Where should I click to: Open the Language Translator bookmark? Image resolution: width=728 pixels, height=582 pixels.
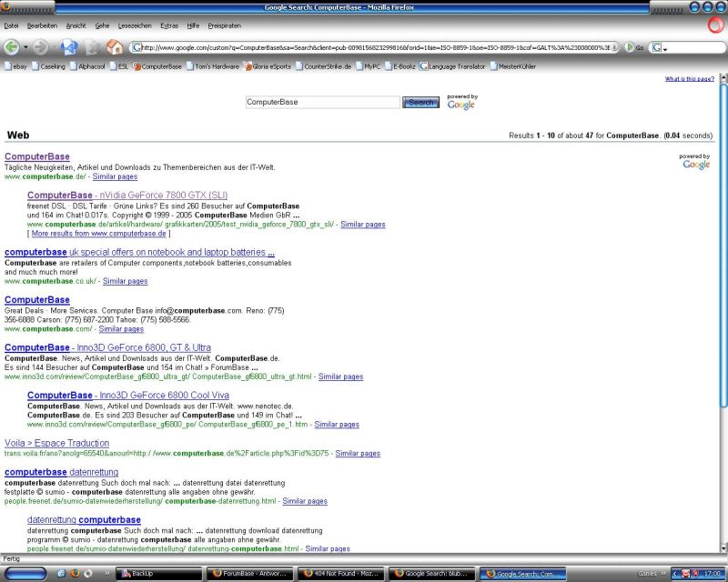pyautogui.click(x=452, y=66)
